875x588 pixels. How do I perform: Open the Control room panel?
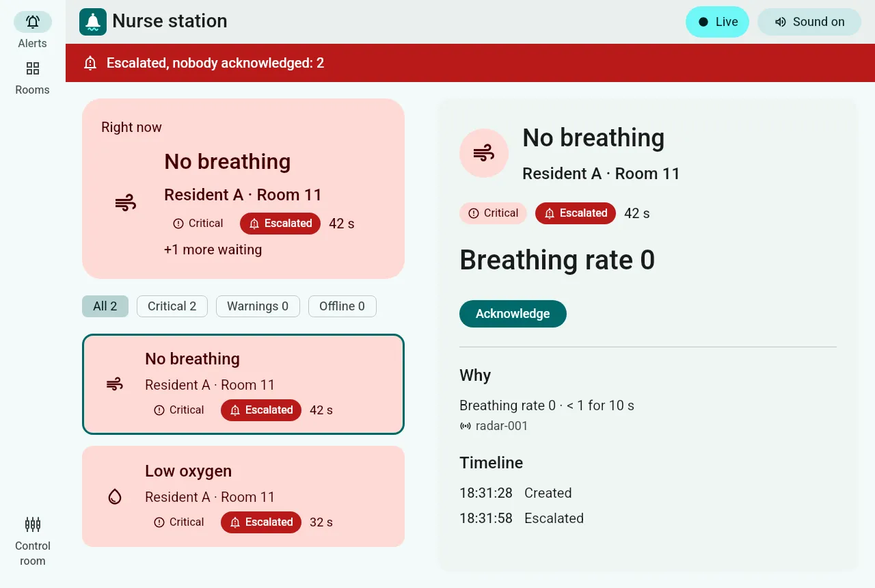[x=33, y=542]
